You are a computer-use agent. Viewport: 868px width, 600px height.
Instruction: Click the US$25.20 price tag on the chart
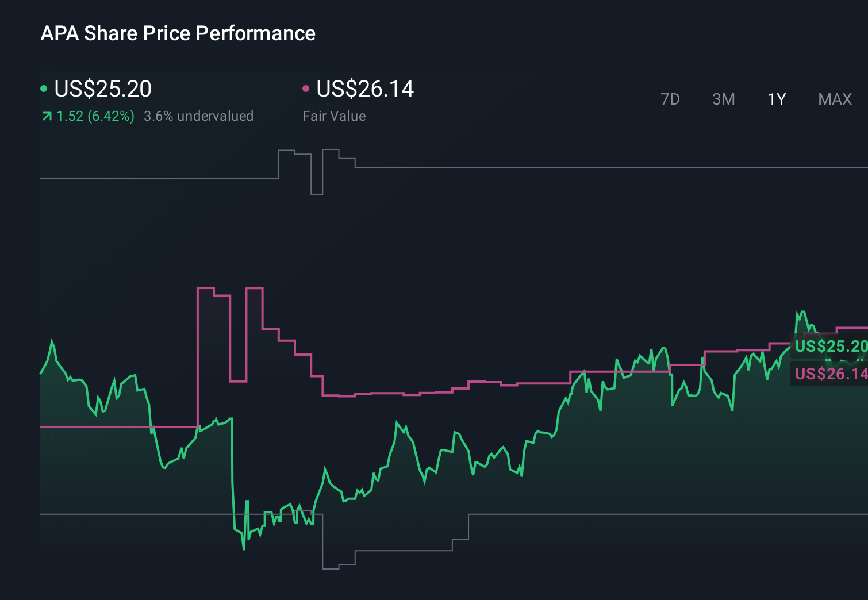(x=831, y=347)
